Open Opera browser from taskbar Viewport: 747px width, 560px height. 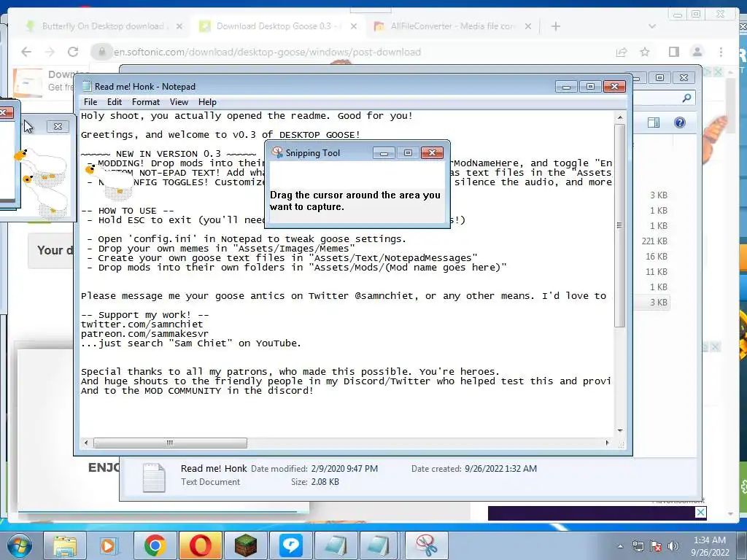click(200, 545)
